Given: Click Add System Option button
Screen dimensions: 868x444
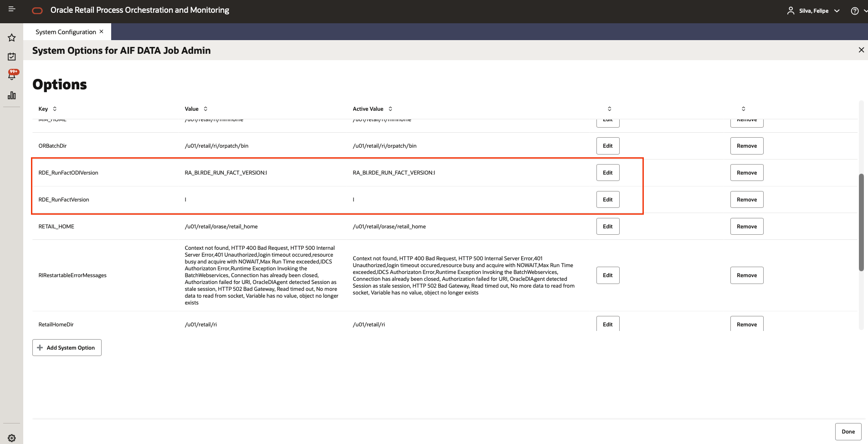Looking at the screenshot, I should [67, 348].
